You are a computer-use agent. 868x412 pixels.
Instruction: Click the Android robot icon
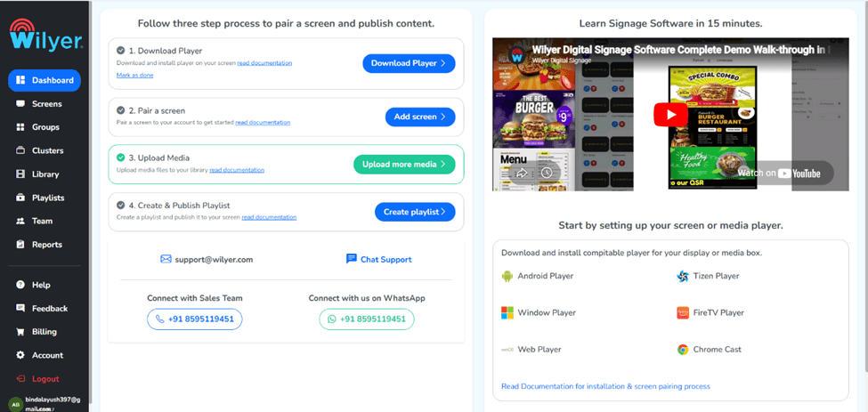[x=507, y=276]
